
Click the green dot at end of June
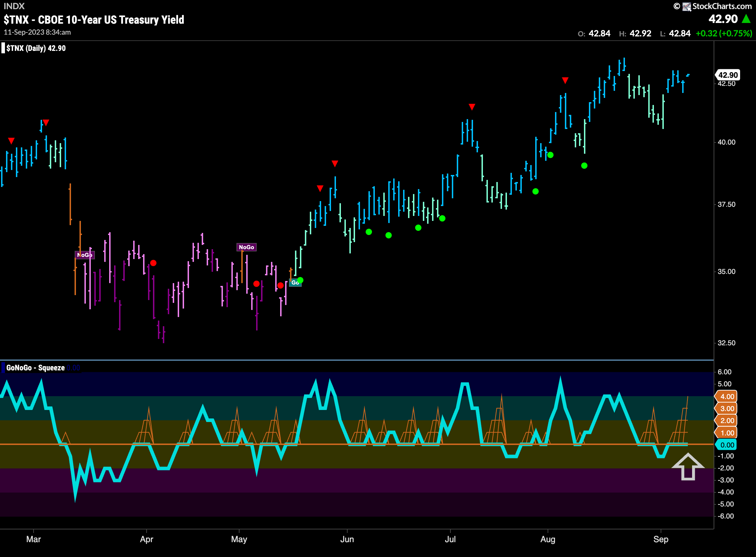click(x=442, y=218)
